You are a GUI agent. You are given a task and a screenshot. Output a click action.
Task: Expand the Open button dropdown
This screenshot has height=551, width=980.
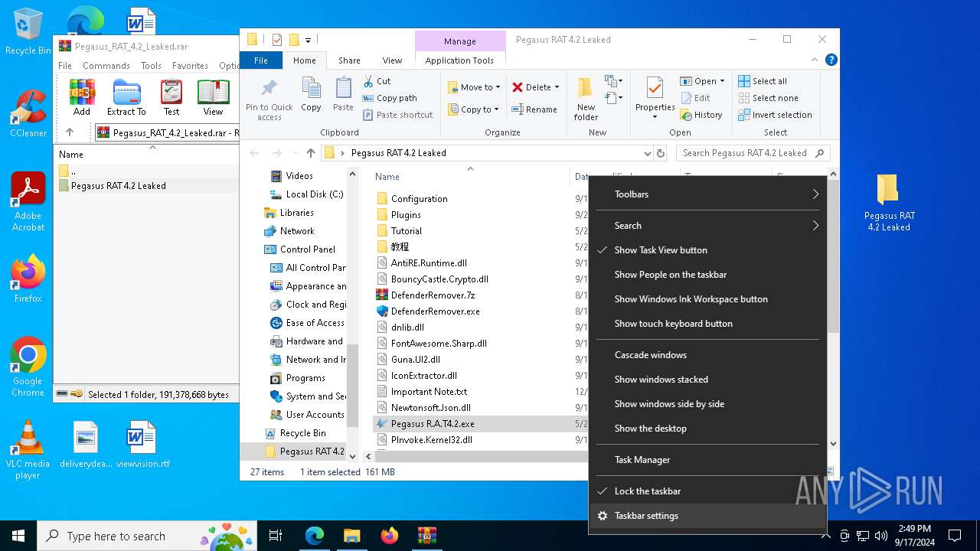coord(722,81)
